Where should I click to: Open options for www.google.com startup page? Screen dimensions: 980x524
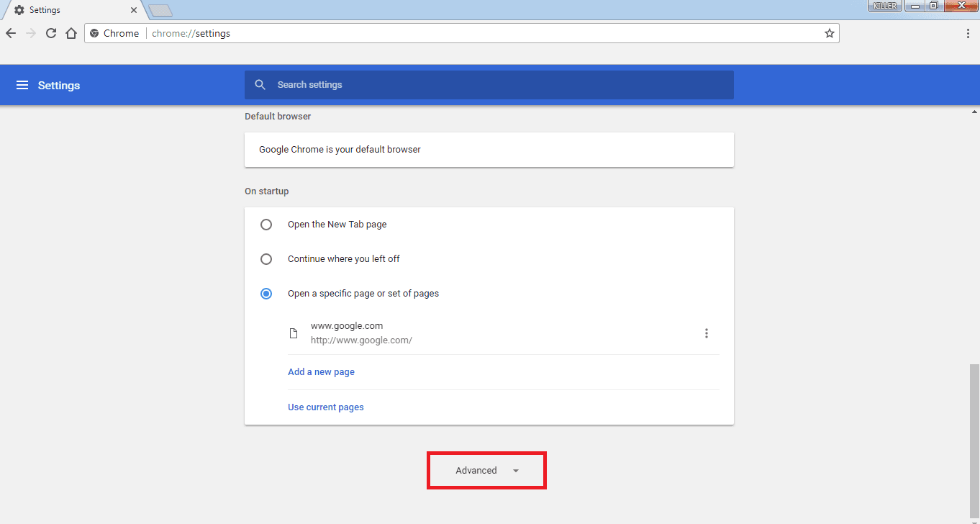tap(706, 333)
